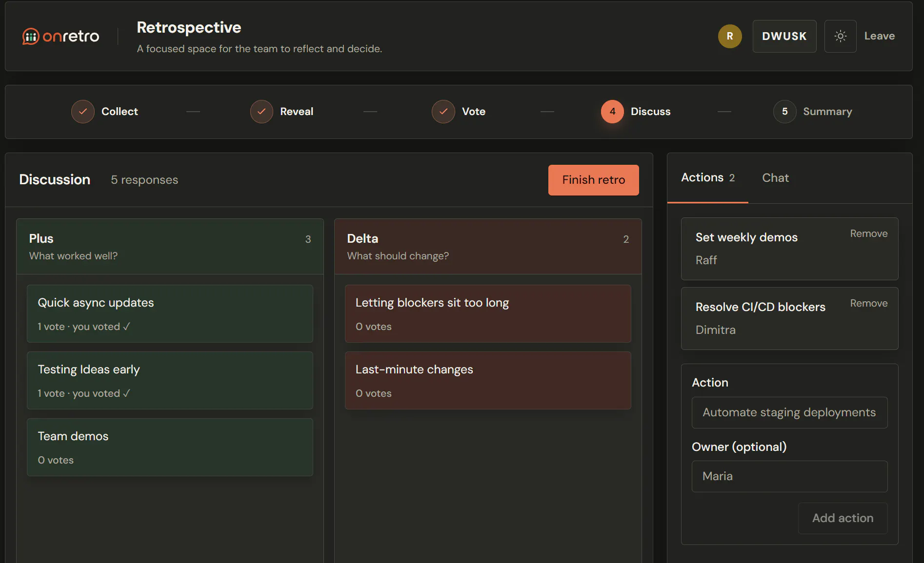Remove the Set weekly demos action
The height and width of the screenshot is (563, 924).
pyautogui.click(x=868, y=233)
